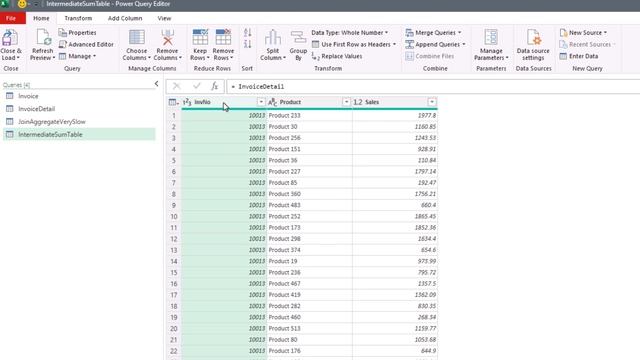Sort descending with the Z-A icon
This screenshot has width=640, height=360.
247,44
